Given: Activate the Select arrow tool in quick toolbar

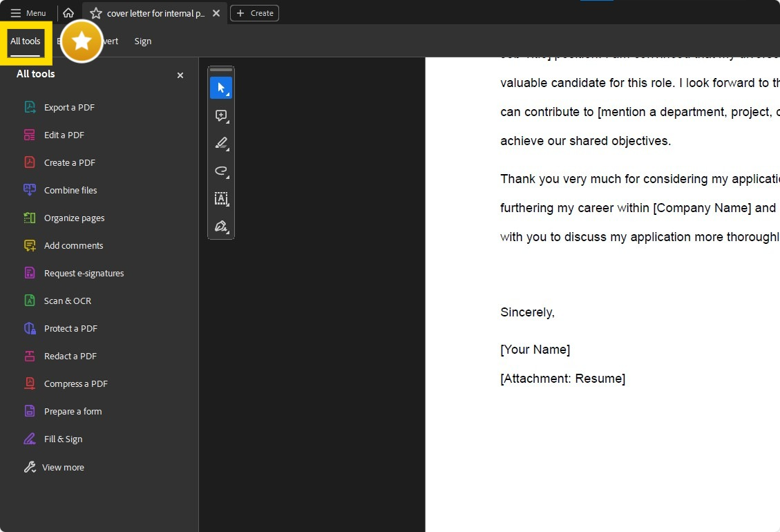Looking at the screenshot, I should click(x=221, y=88).
